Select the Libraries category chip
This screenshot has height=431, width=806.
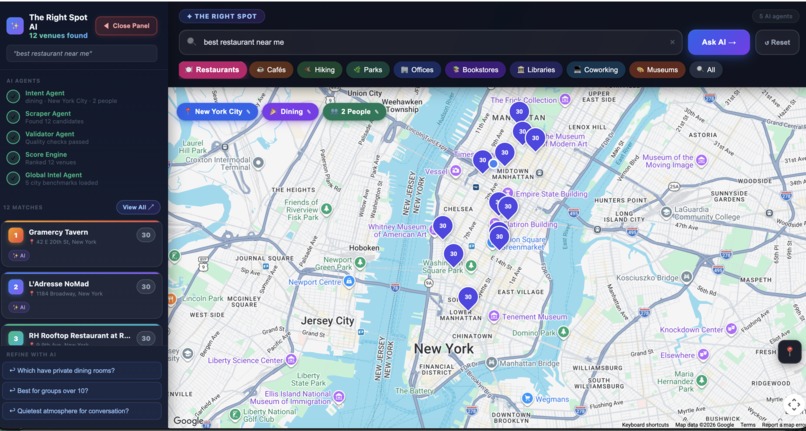(536, 70)
